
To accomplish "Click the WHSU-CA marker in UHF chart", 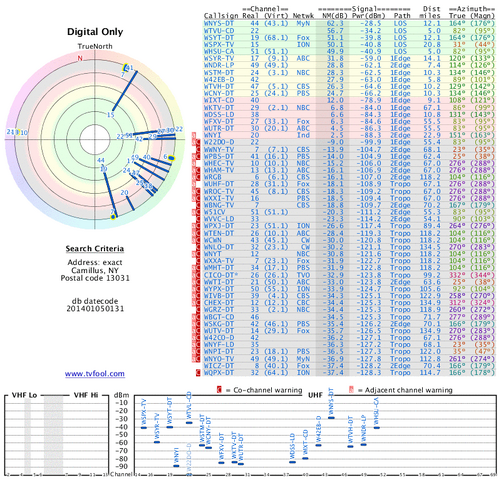I will coord(377,428).
